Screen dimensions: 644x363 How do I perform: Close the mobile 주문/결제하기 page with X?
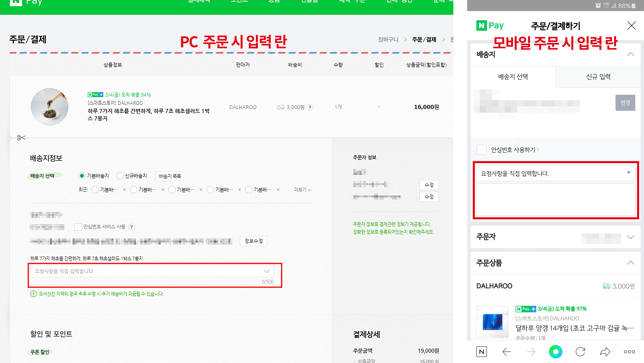[631, 26]
